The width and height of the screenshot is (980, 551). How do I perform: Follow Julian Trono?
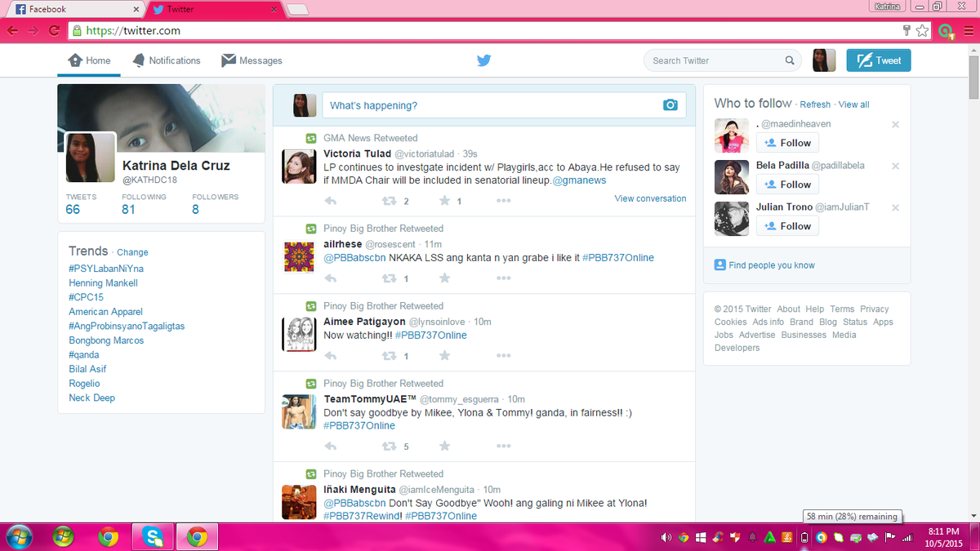(788, 226)
